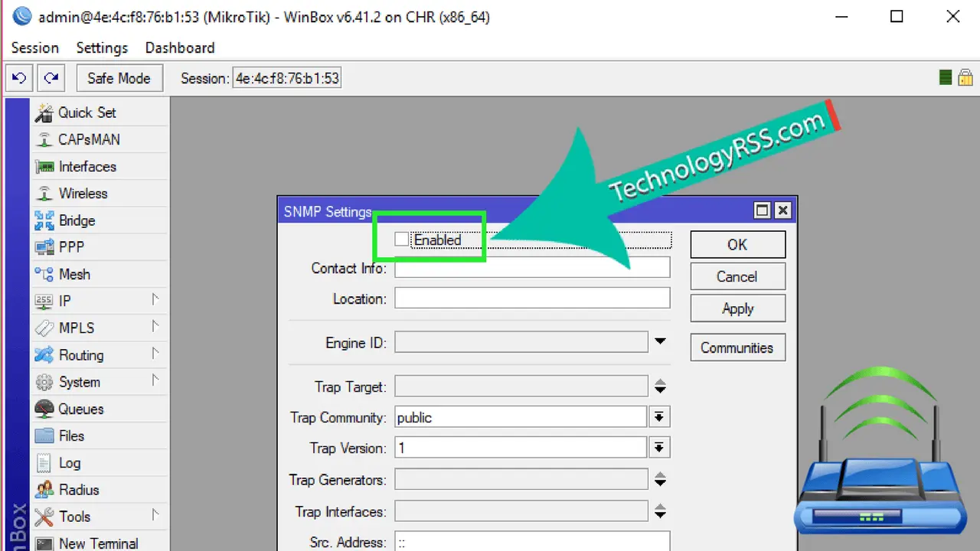Screen dimensions: 980x551
Task: Open the Queues sidebar entry
Action: 80,409
